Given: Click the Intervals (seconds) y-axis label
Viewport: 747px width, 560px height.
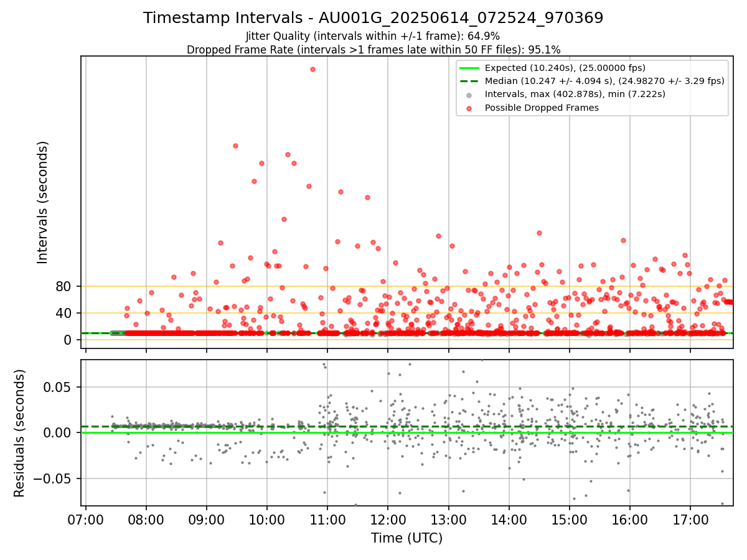Looking at the screenshot, I should [42, 202].
